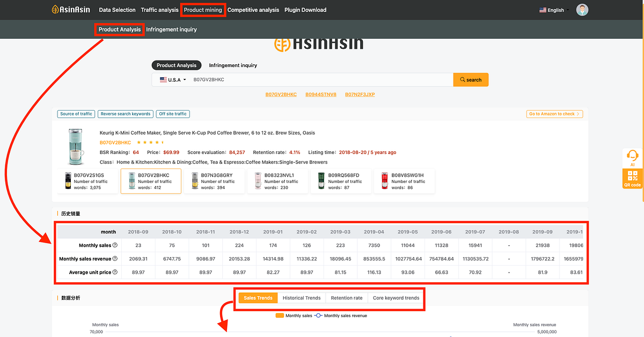
Task: Switch to the Historical Trends tab
Action: pos(302,297)
